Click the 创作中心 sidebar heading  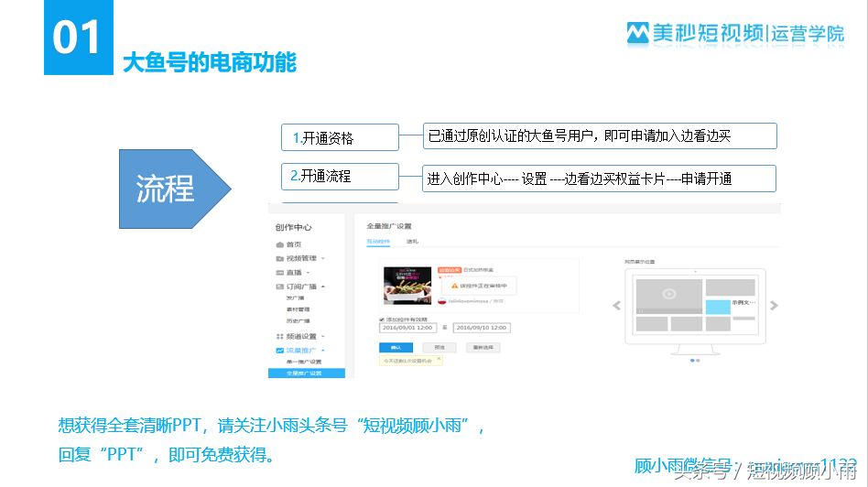point(293,227)
